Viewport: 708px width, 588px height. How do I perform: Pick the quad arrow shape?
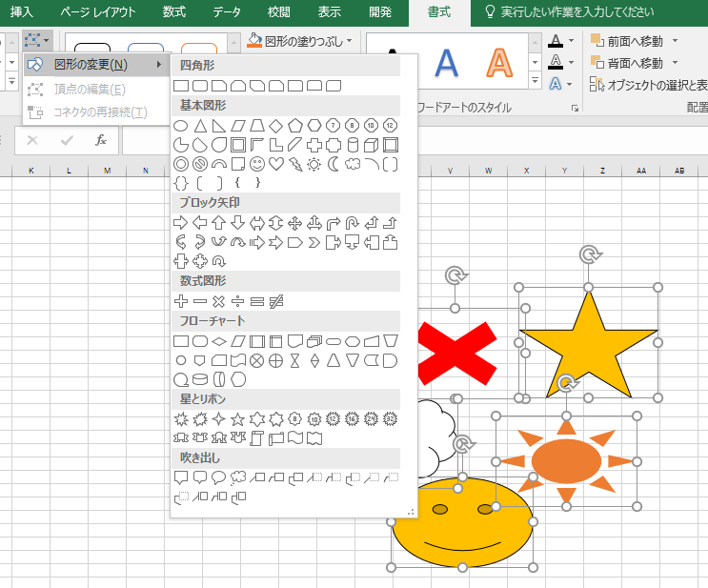point(294,223)
